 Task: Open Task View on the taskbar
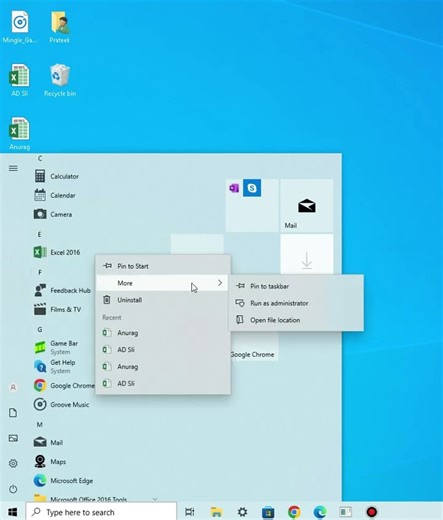pos(190,512)
